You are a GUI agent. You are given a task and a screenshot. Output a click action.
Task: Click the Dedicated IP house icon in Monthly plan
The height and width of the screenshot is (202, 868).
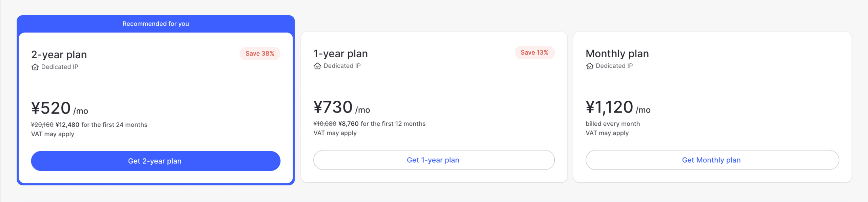click(590, 66)
